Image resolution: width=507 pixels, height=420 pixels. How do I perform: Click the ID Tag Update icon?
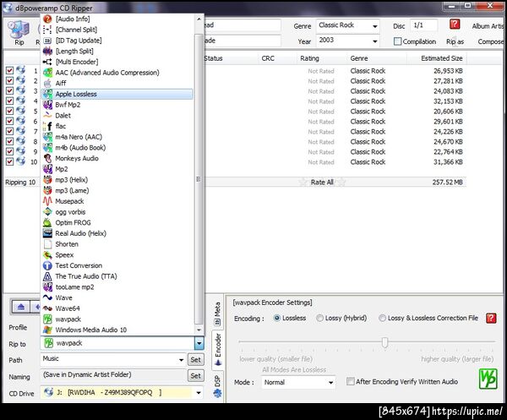(x=47, y=41)
